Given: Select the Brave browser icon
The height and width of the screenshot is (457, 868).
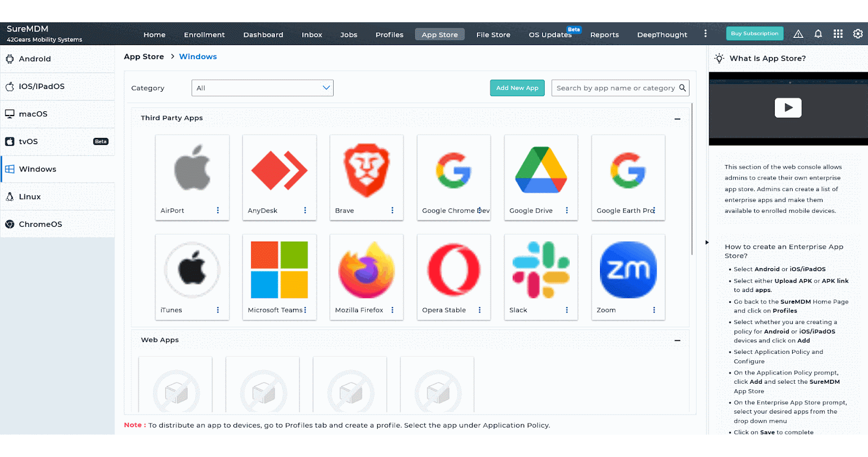Looking at the screenshot, I should point(367,170).
